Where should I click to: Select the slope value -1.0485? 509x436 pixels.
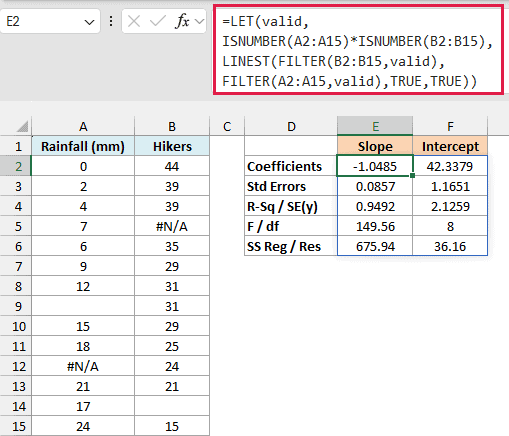pyautogui.click(x=375, y=166)
